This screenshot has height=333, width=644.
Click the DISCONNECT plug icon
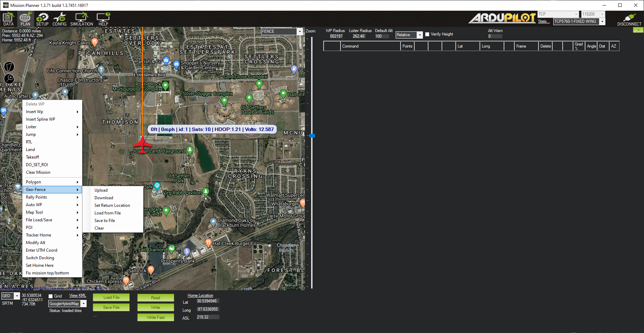point(629,19)
